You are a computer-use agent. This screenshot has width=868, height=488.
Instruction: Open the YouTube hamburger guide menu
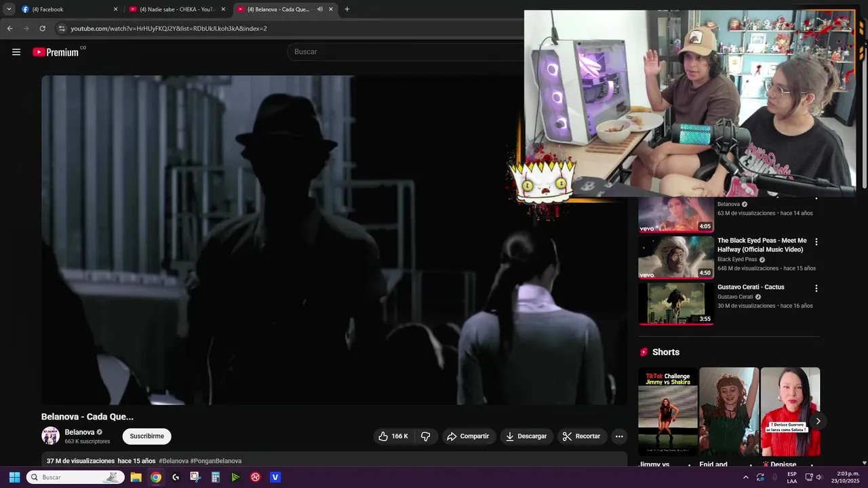(16, 52)
